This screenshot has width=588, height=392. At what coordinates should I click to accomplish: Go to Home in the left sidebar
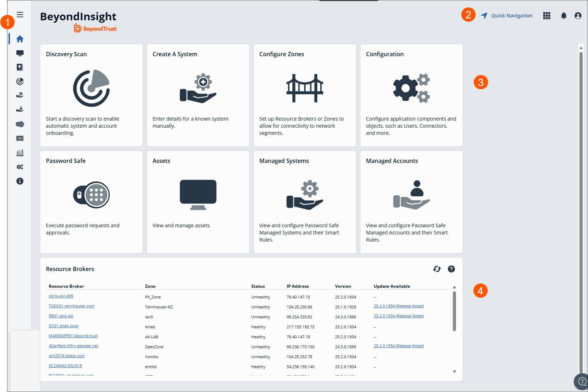20,39
